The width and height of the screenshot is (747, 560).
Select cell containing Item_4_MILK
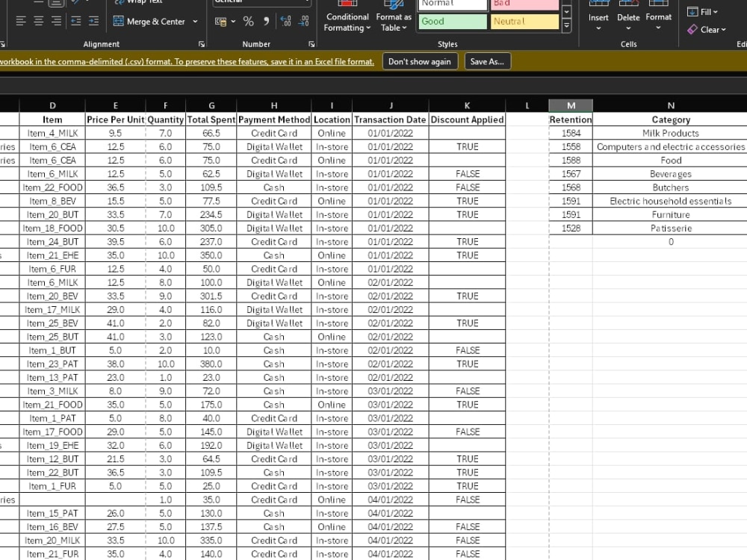tap(52, 134)
